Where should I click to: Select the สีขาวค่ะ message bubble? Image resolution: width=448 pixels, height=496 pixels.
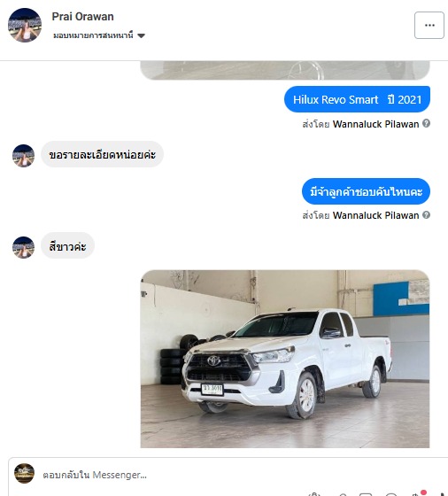[67, 246]
